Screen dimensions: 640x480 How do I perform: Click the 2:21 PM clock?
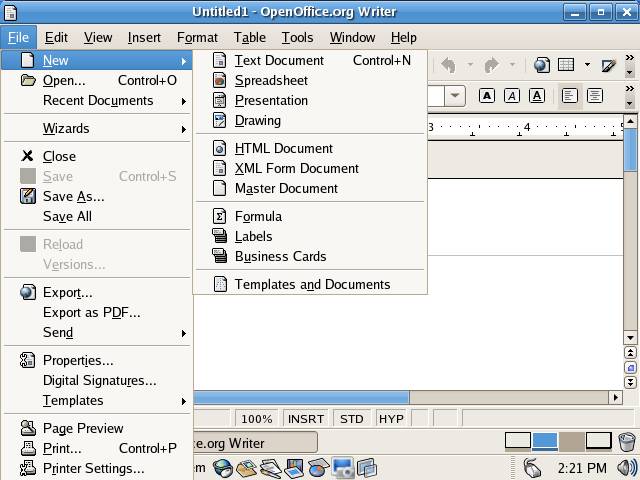click(582, 467)
